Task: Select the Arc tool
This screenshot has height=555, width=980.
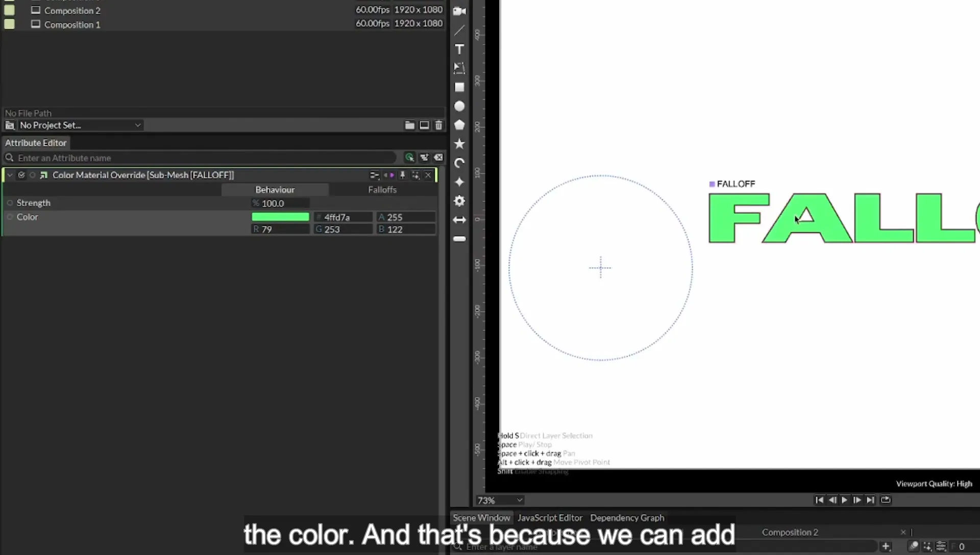Action: 459,163
